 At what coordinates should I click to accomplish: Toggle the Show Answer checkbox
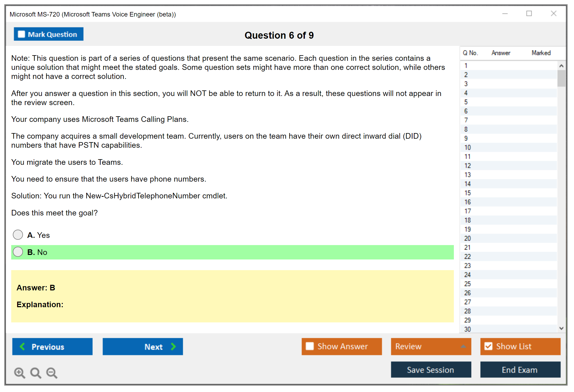[310, 346]
